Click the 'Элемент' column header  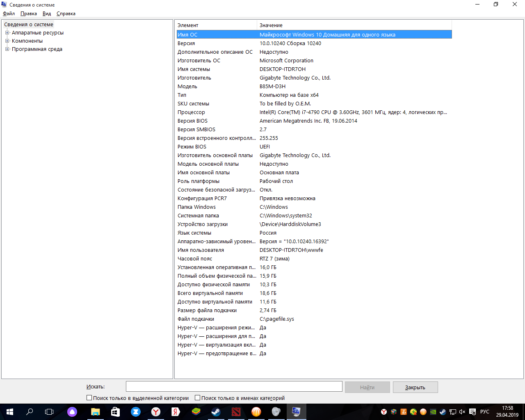pos(217,25)
